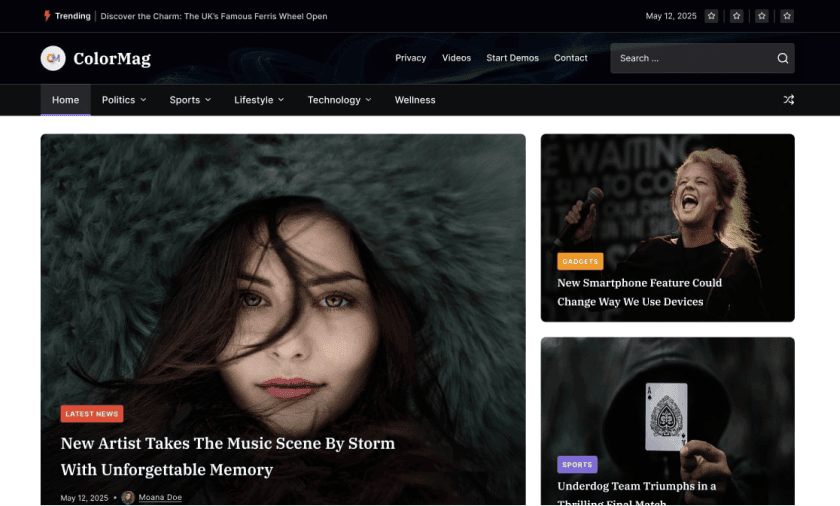Open the Wellness menu item

tap(415, 100)
